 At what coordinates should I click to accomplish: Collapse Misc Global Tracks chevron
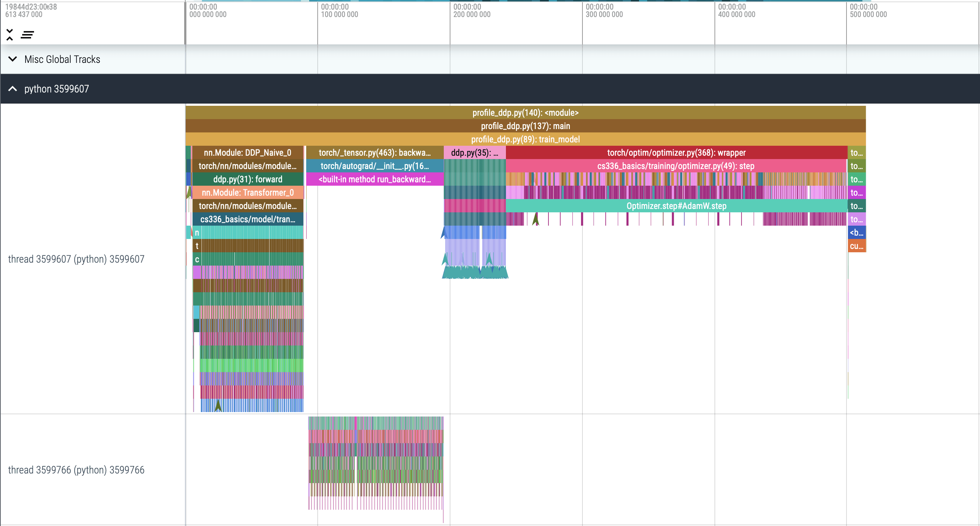click(13, 59)
